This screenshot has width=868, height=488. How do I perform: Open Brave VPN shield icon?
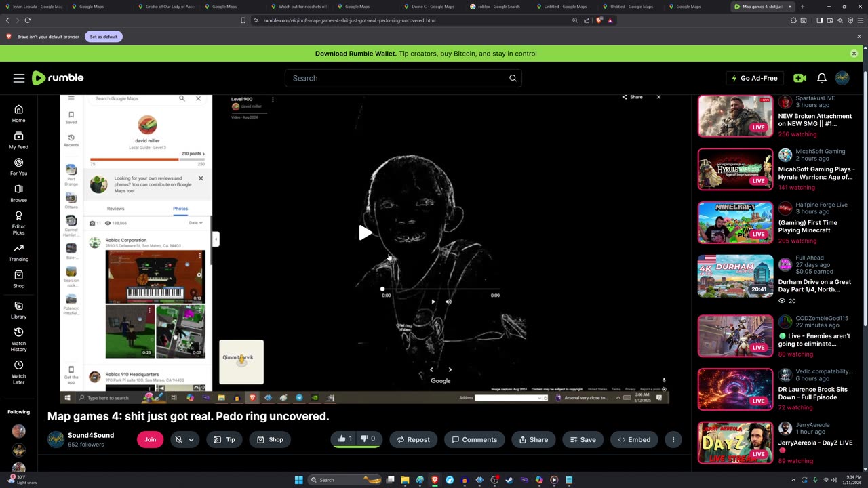(850, 20)
